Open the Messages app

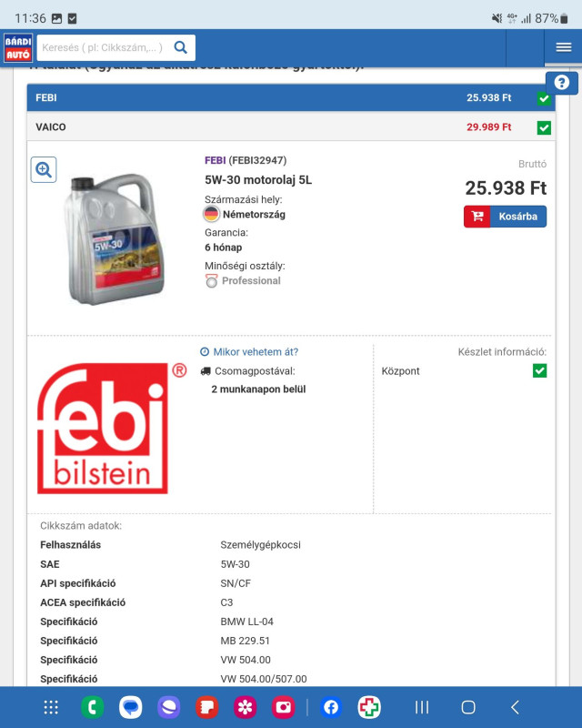[x=130, y=708]
